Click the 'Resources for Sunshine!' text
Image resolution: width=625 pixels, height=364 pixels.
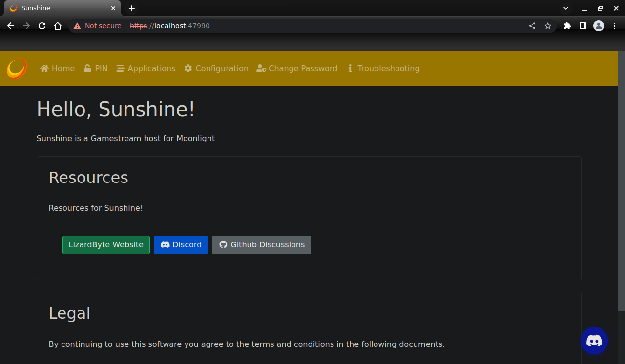point(96,208)
